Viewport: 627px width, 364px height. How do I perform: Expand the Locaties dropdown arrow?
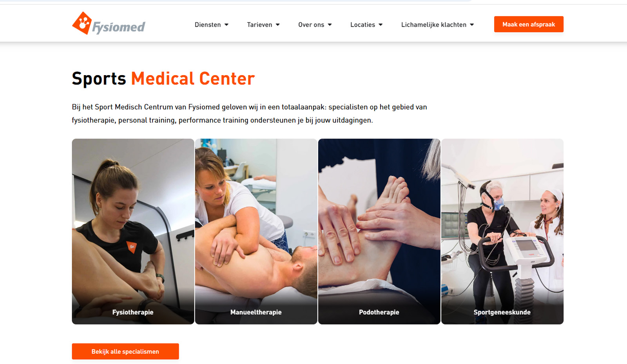point(381,25)
